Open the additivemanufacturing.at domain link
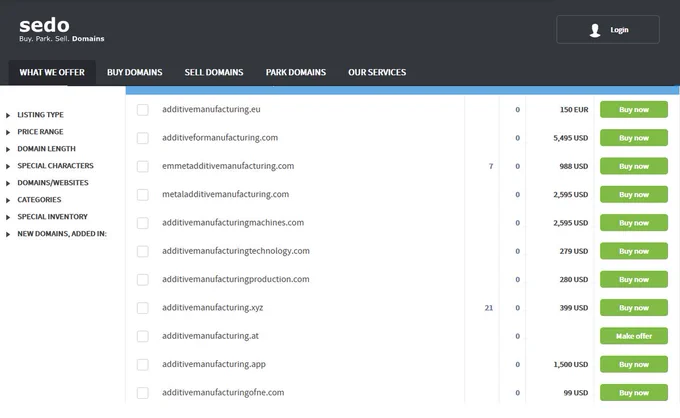This screenshot has width=680, height=418. click(210, 336)
